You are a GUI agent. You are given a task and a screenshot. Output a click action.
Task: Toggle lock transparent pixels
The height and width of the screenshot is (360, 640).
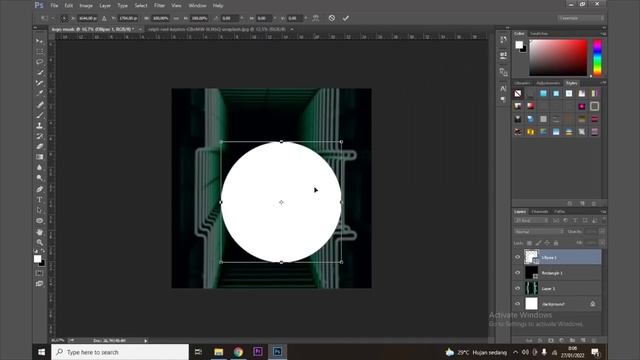point(529,243)
